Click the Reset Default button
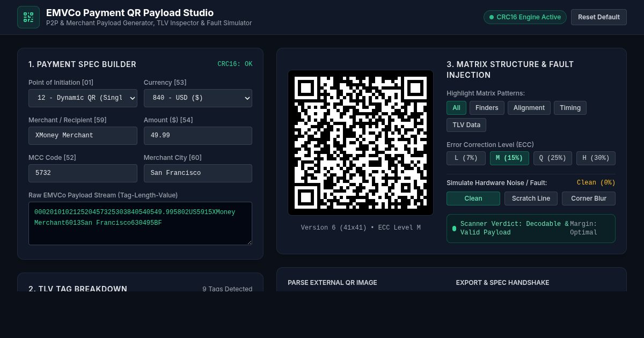The width and height of the screenshot is (644, 338). (x=599, y=17)
